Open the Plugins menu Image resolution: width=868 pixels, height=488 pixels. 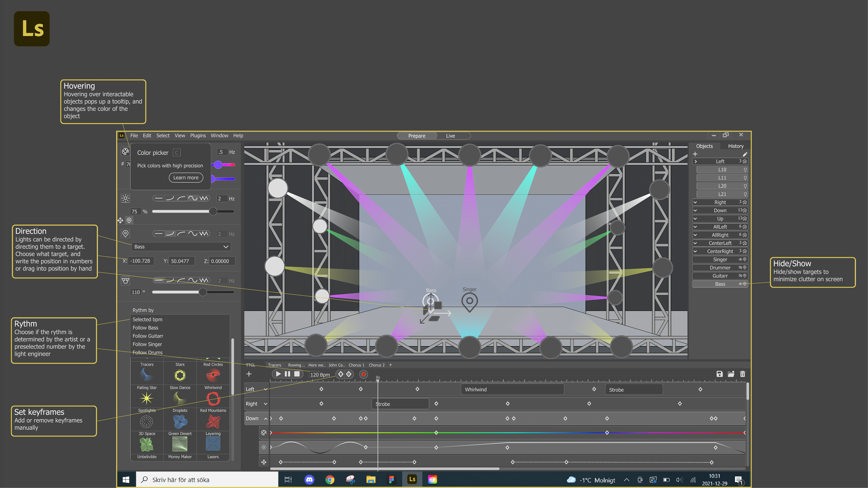(198, 135)
